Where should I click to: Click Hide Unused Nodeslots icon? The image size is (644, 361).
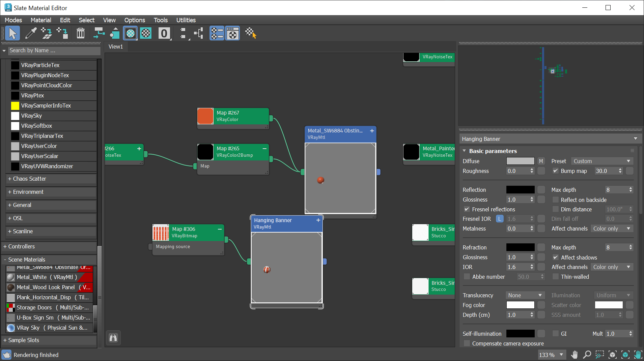click(115, 33)
